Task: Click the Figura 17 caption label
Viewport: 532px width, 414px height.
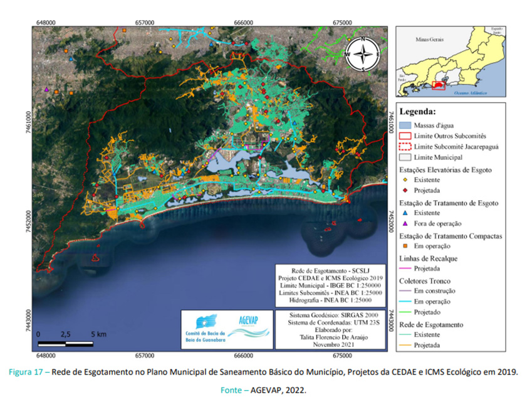Action: coord(29,372)
